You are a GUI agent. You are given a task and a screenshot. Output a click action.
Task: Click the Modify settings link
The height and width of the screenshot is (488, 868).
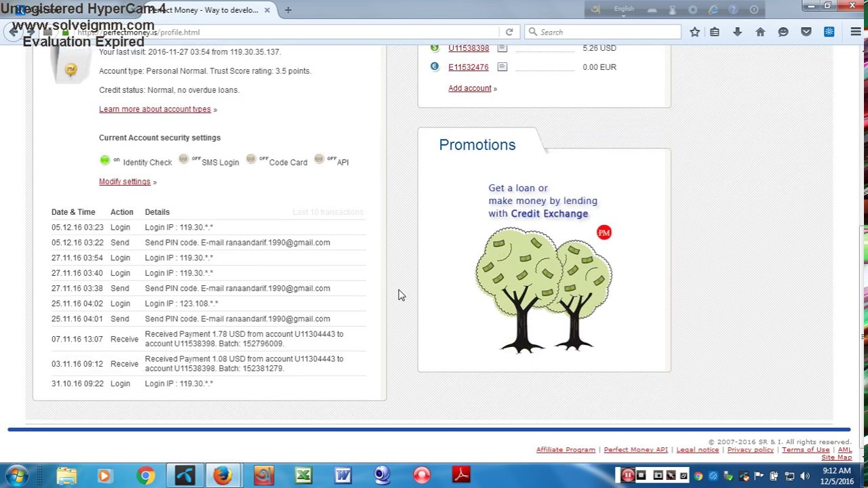point(125,182)
